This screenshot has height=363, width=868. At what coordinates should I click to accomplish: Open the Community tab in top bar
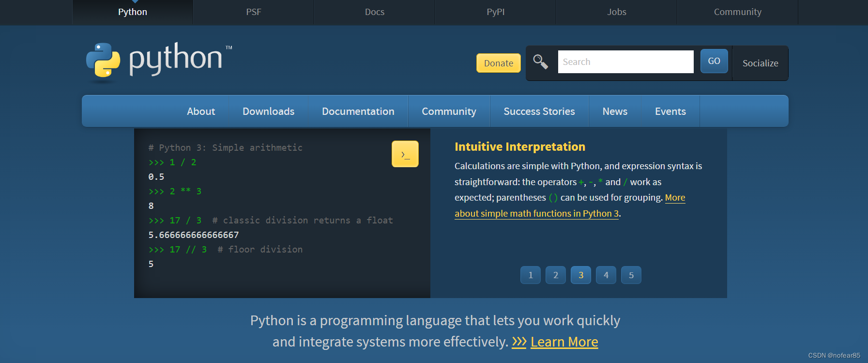pos(738,12)
